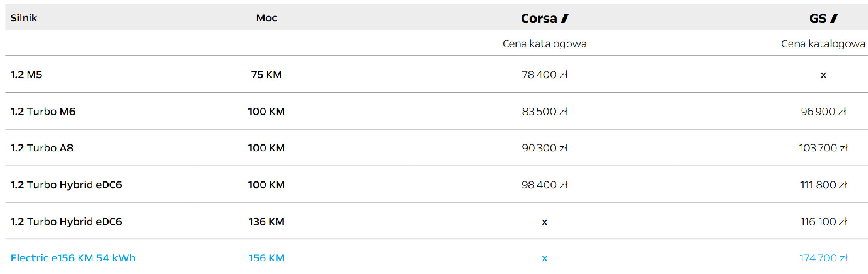Select the Moc column header
The height and width of the screenshot is (274, 868).
(266, 18)
